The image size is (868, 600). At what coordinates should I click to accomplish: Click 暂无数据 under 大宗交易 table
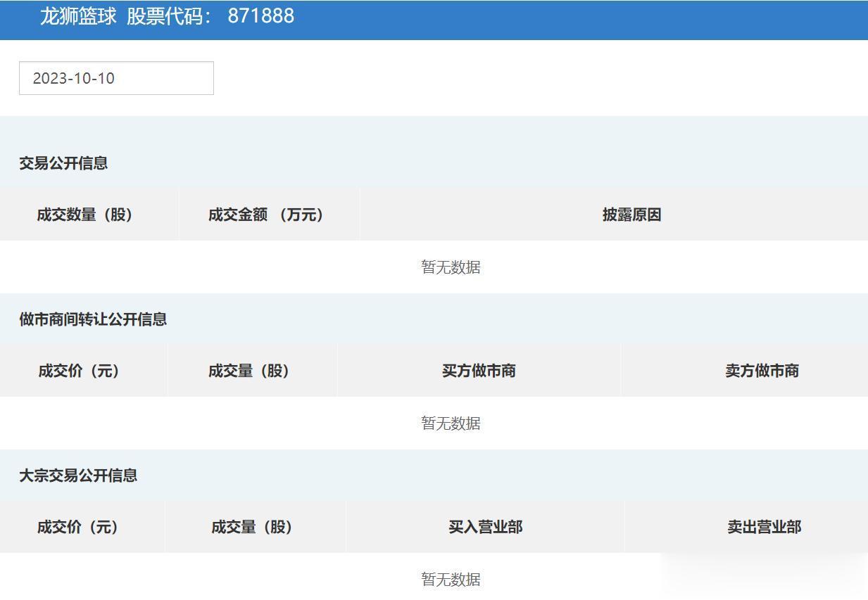coord(451,580)
